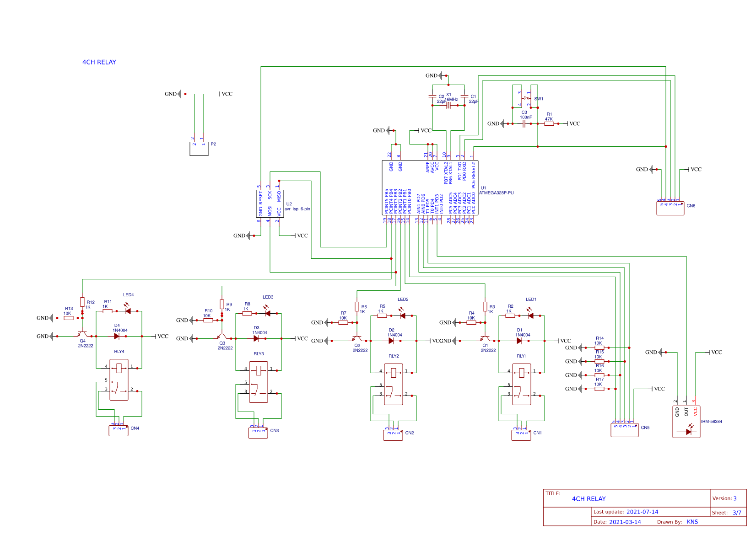Click the title block '4CH RELAY' text
This screenshot has width=756, height=535.
(x=589, y=499)
